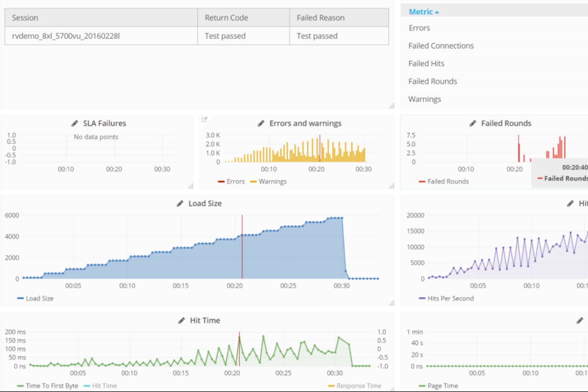
Task: Select the Failed Connections metric row
Action: tap(441, 46)
